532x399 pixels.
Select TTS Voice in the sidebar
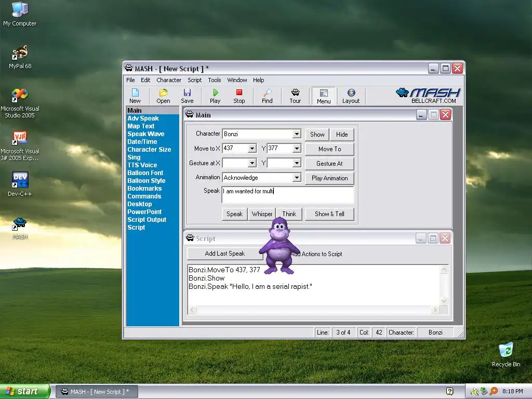142,165
